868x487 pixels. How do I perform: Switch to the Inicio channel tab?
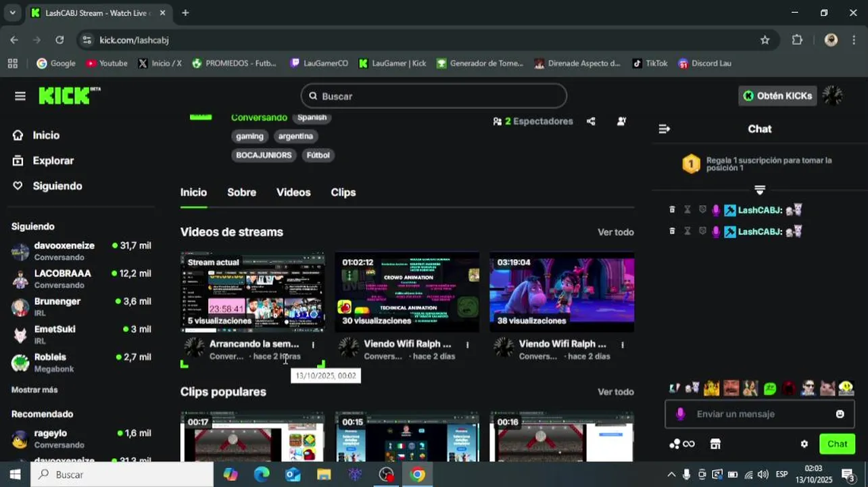(x=193, y=192)
